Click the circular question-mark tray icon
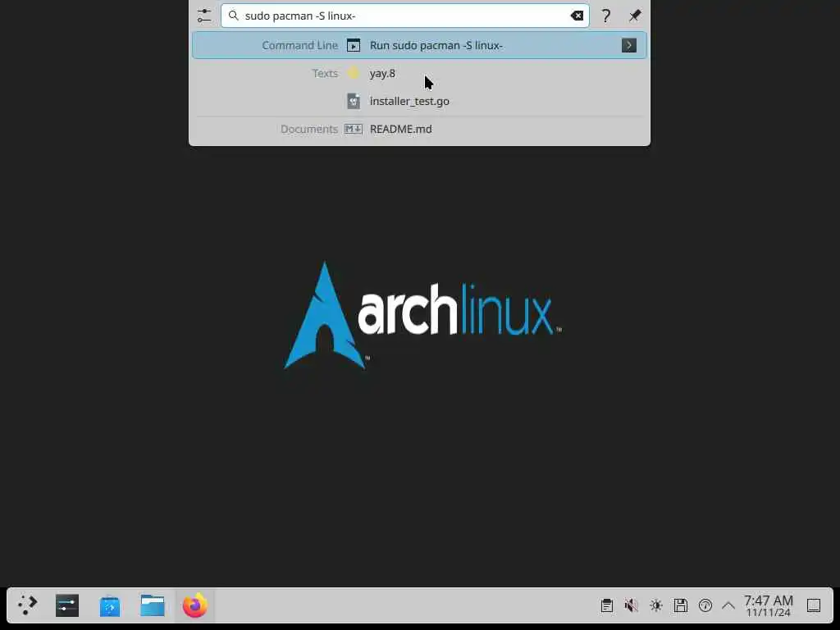This screenshot has height=630, width=840. point(705,606)
